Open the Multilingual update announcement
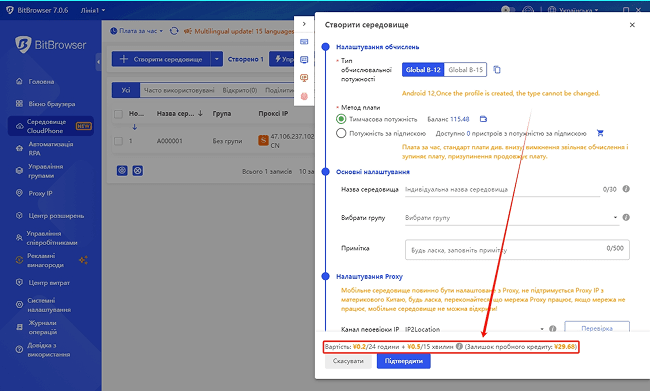The width and height of the screenshot is (650, 391). click(x=239, y=31)
